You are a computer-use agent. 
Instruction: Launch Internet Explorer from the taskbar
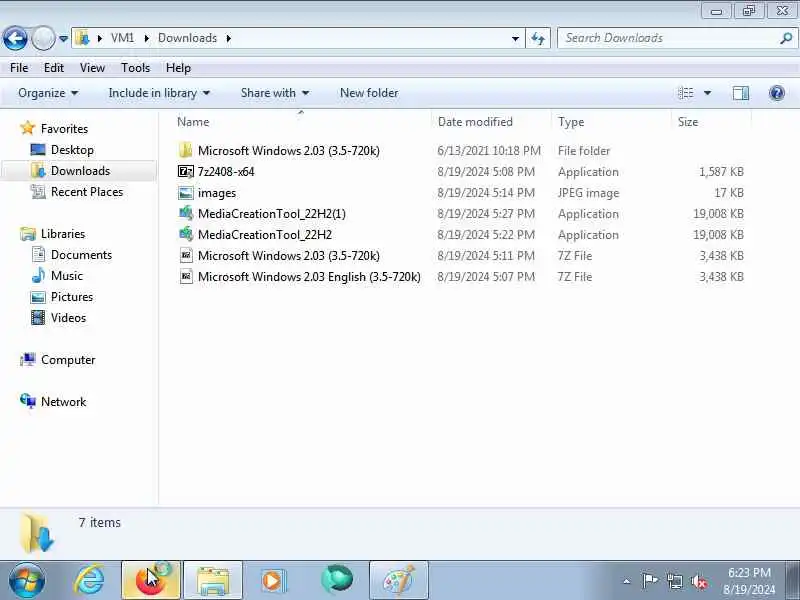pyautogui.click(x=89, y=580)
